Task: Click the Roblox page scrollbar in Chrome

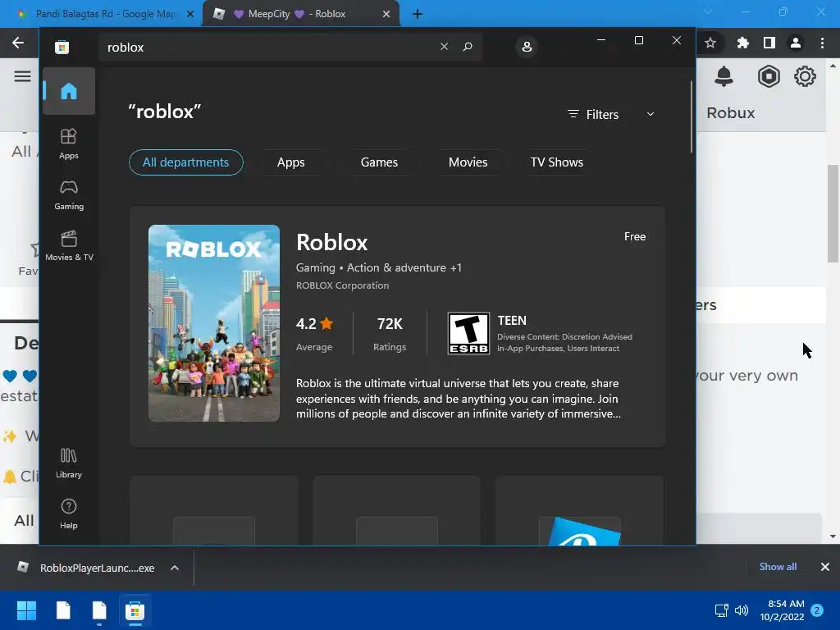Action: [833, 213]
